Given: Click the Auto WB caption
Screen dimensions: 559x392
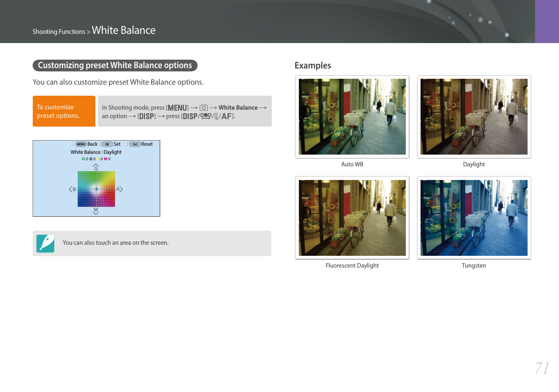Looking at the screenshot, I should 352,165.
